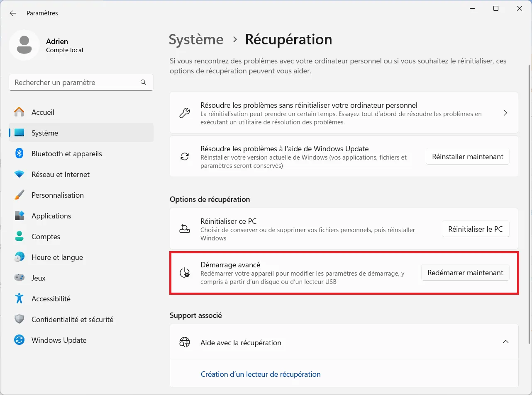Image resolution: width=532 pixels, height=395 pixels.
Task: Click the Bluetooth icon in the sidebar
Action: pos(19,153)
